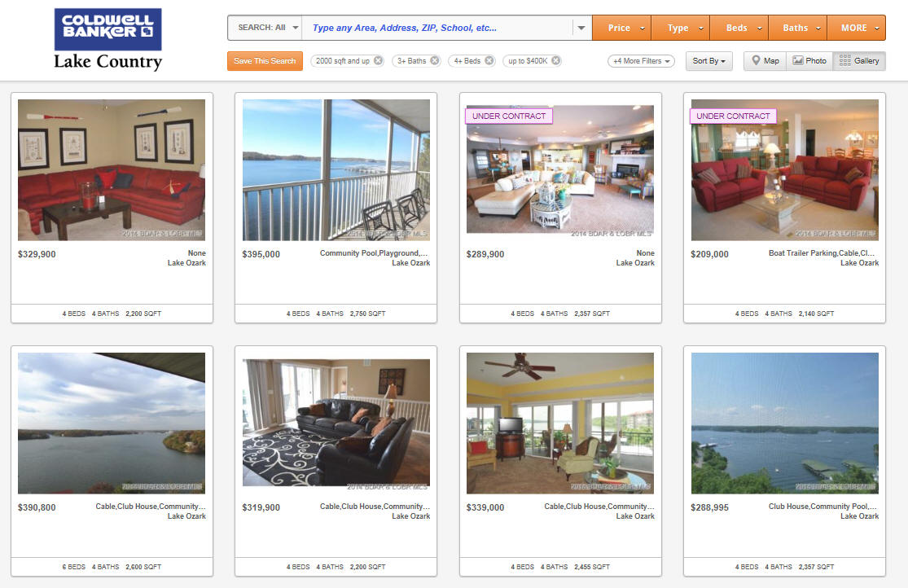Remove the 2000 sqft and up filter
This screenshot has width=908, height=588.
pos(378,61)
